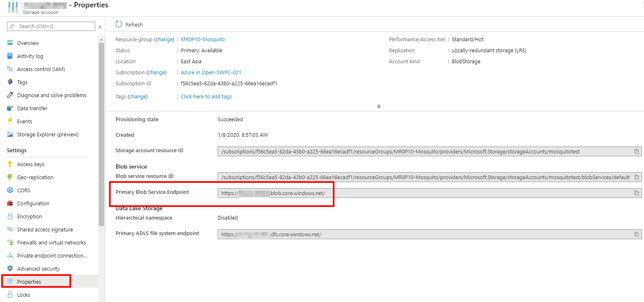Click the Created date 1/8/2020 value
This screenshot has width=644, height=302.
243,135
